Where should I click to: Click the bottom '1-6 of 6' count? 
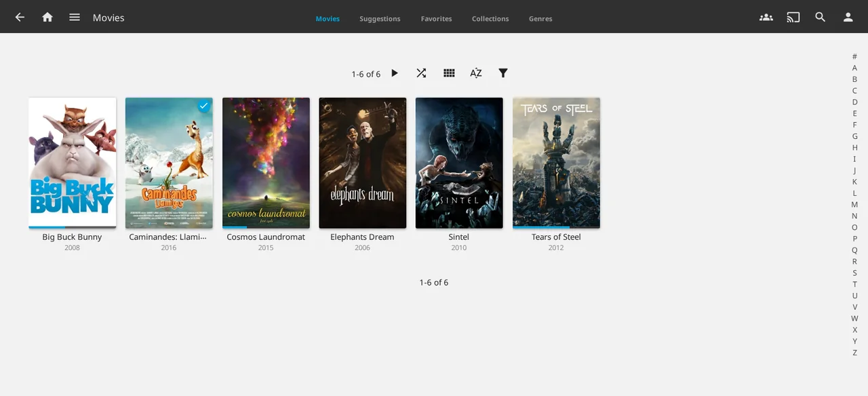click(x=434, y=282)
